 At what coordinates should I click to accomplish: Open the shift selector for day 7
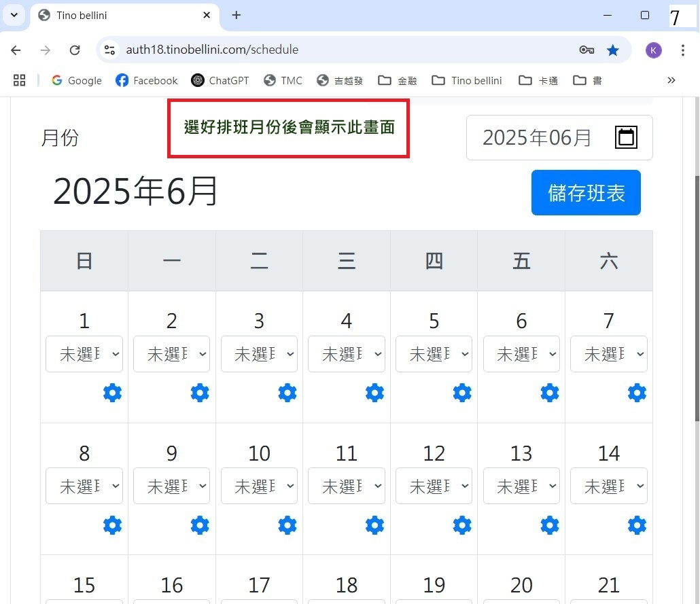click(608, 354)
